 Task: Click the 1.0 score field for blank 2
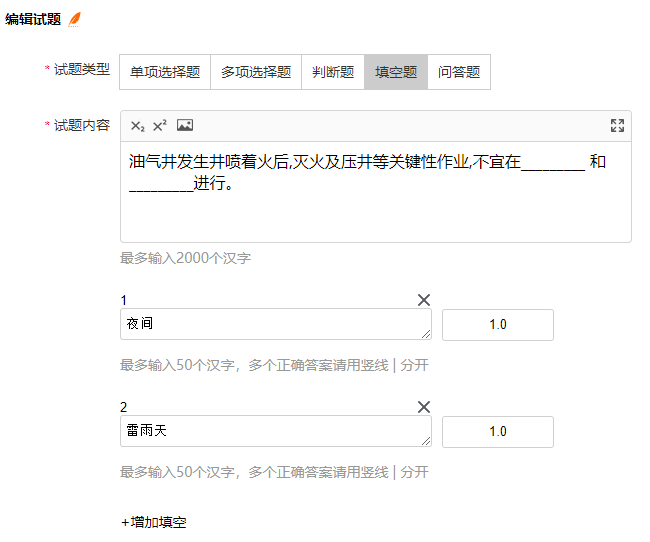498,432
